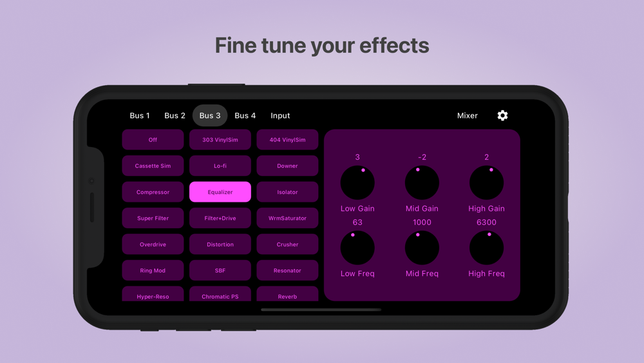Click the High Freq label
The image size is (644, 363).
coord(486,273)
